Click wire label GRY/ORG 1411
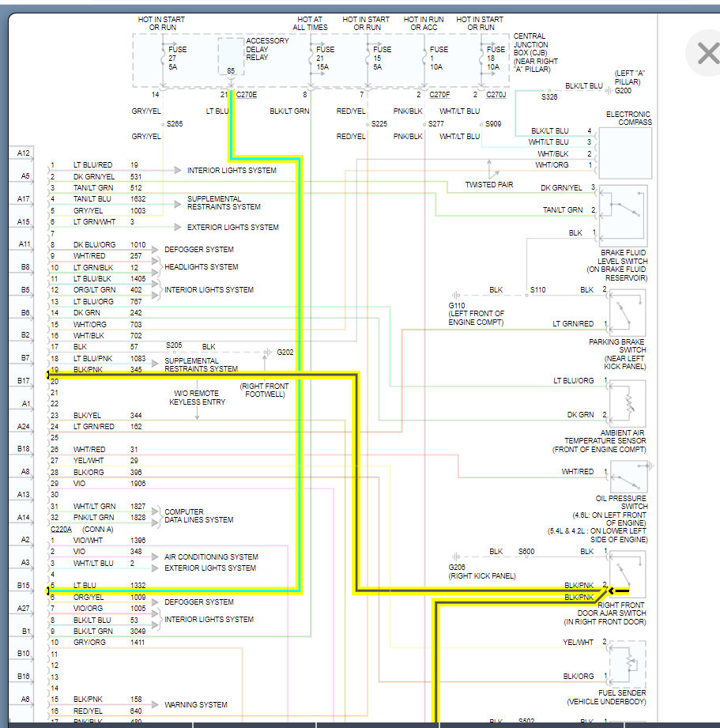The width and height of the screenshot is (720, 728). (109, 643)
